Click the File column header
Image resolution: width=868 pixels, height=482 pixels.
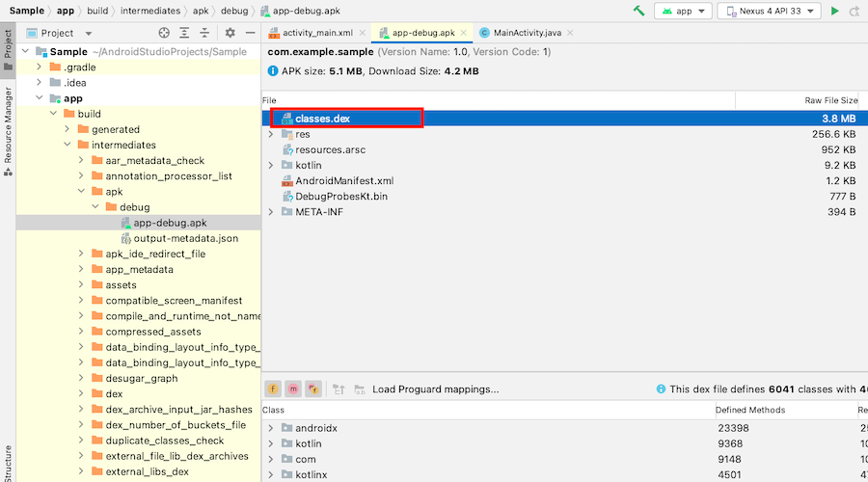click(499, 100)
